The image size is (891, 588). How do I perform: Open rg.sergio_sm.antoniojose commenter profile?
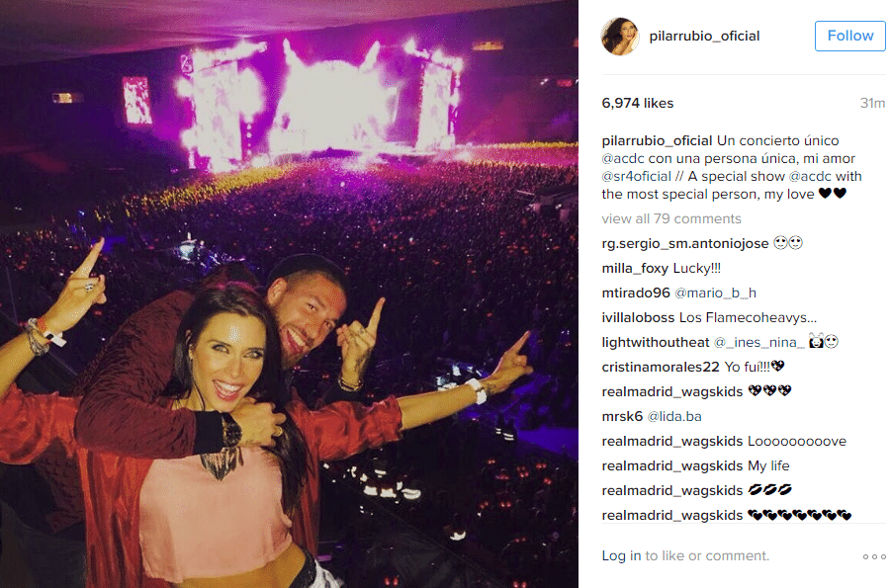click(x=684, y=243)
